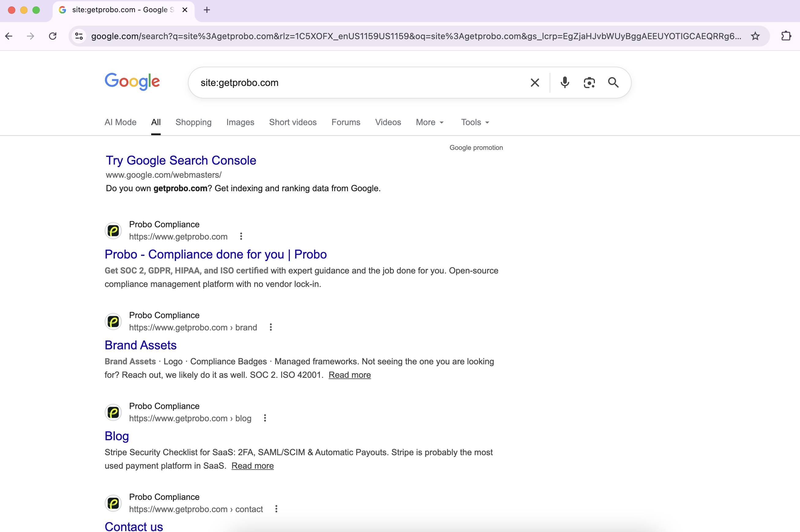
Task: Open Google Lens image search
Action: click(x=589, y=83)
